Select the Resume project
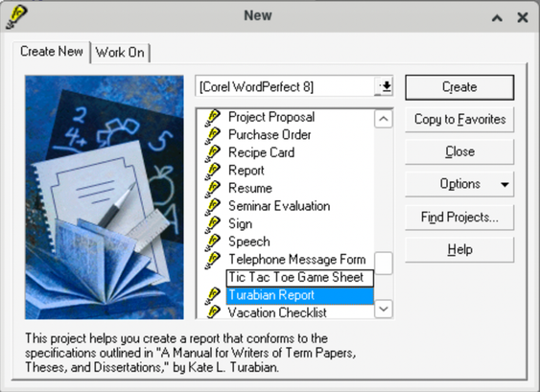This screenshot has height=392, width=540. coord(250,189)
